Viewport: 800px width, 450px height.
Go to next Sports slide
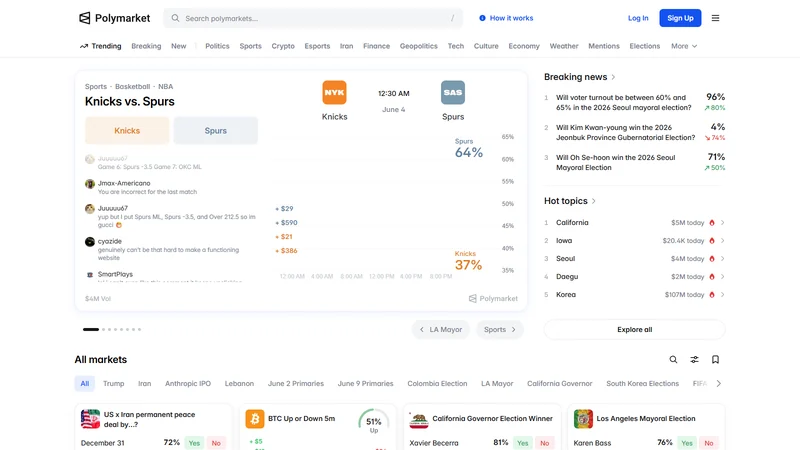[499, 330]
